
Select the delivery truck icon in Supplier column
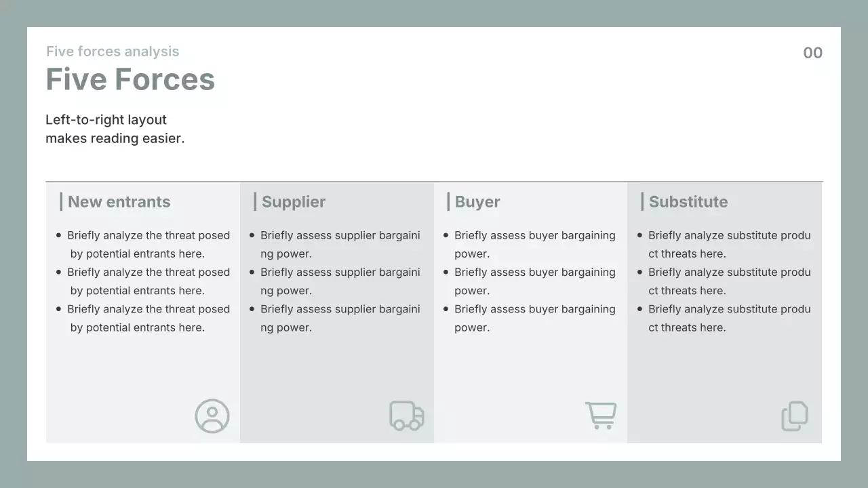click(406, 415)
